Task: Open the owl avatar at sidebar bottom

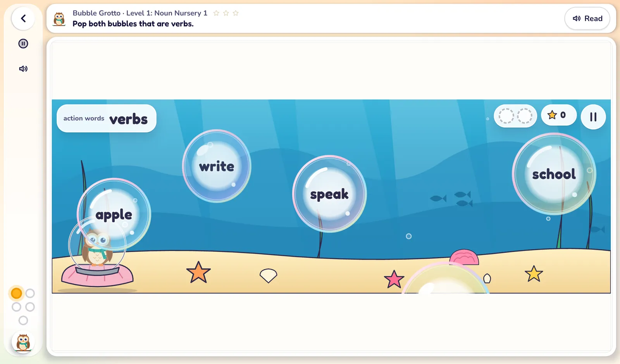Action: [23, 342]
